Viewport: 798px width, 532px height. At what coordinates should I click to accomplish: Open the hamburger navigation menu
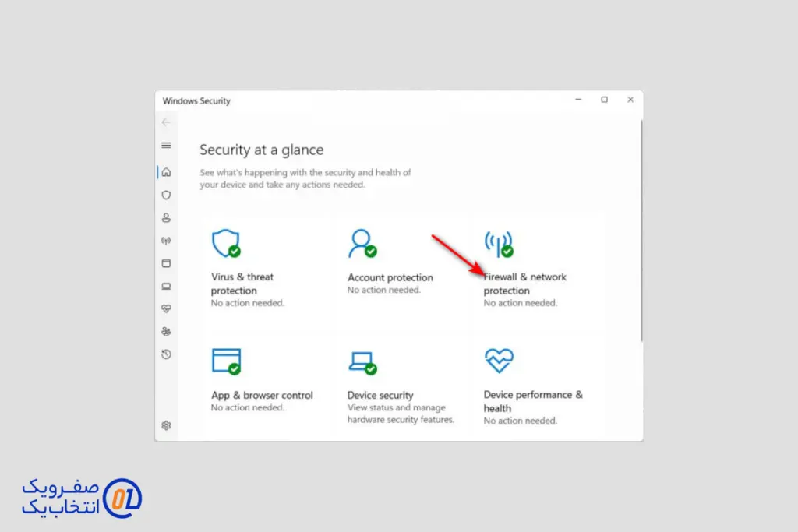coord(166,146)
